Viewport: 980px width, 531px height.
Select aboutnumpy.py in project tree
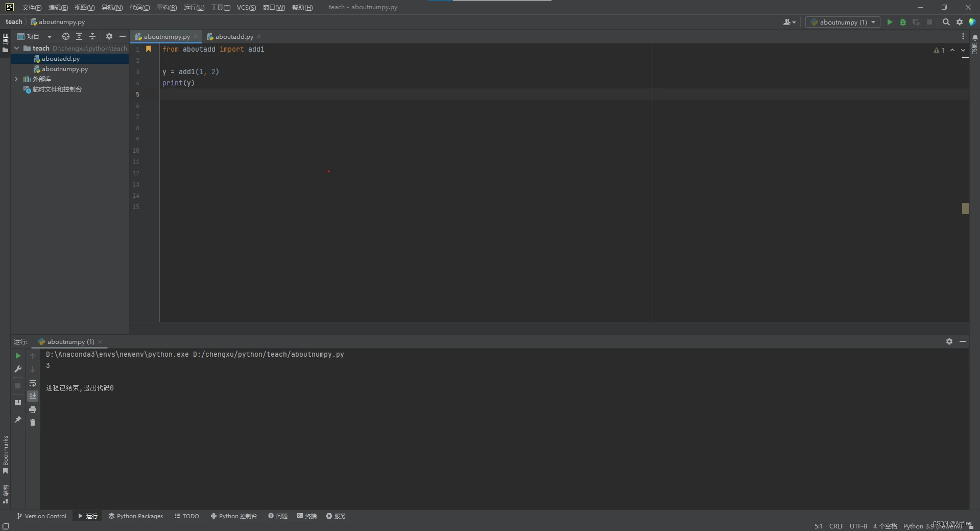pos(65,69)
